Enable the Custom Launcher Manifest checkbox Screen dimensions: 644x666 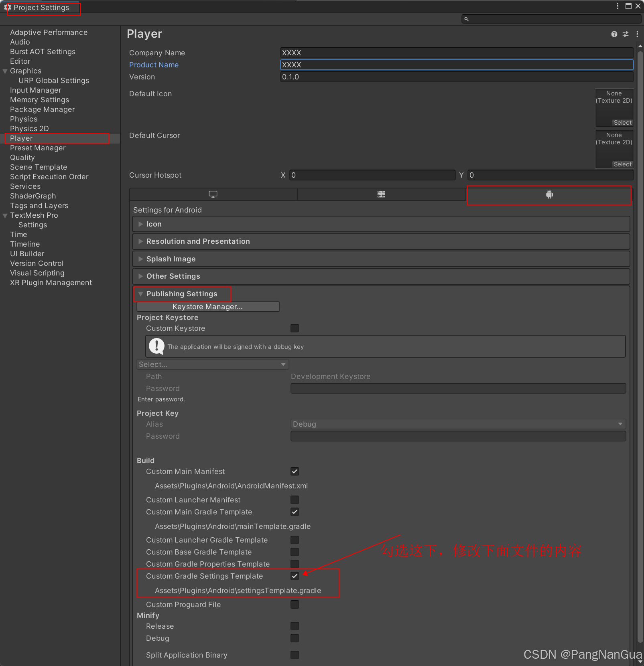point(295,500)
